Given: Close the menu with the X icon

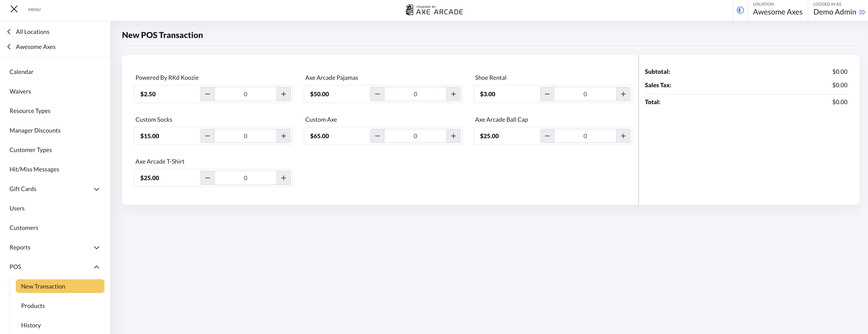Looking at the screenshot, I should point(14,9).
